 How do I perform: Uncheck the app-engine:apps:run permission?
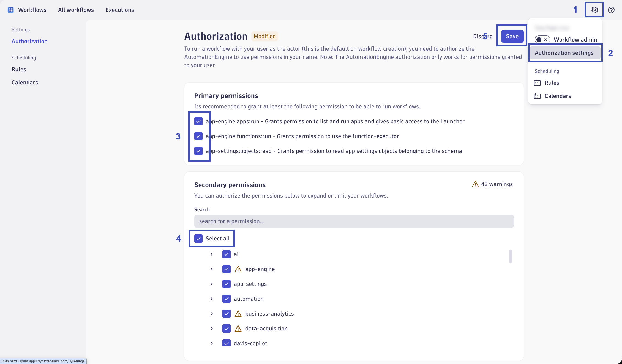pos(198,121)
